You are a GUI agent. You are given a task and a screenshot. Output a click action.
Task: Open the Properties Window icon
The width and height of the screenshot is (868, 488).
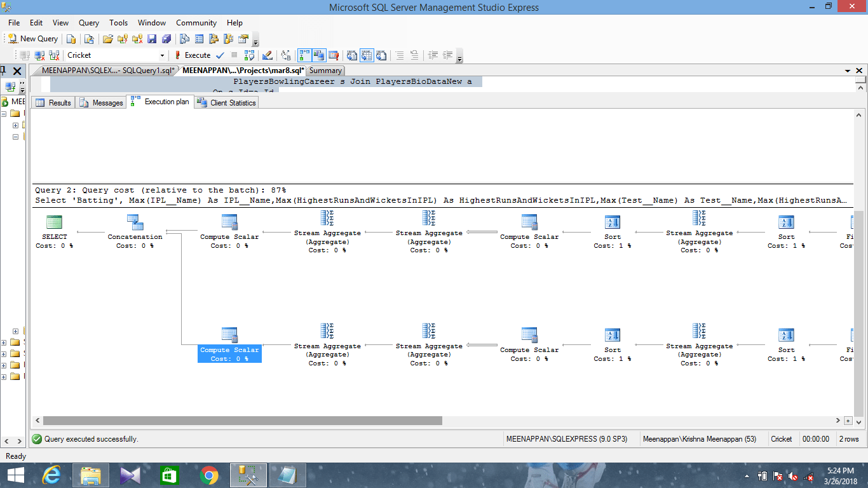[x=243, y=39]
